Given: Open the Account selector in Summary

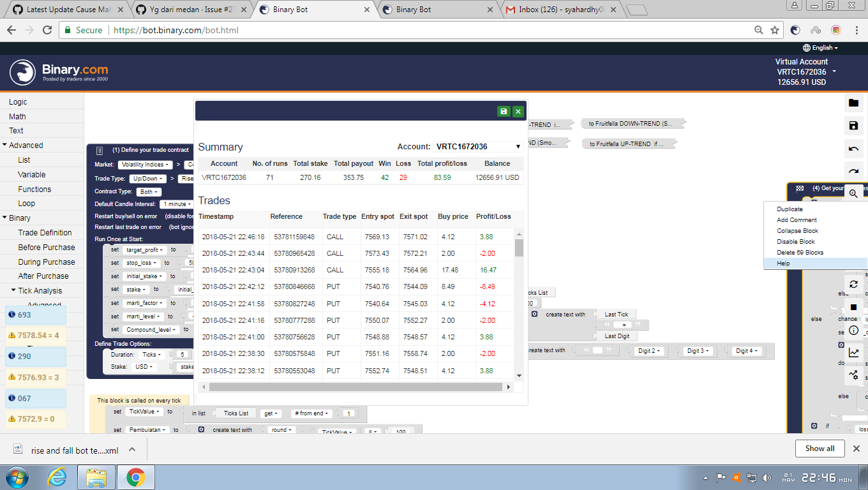Looking at the screenshot, I should pos(476,146).
